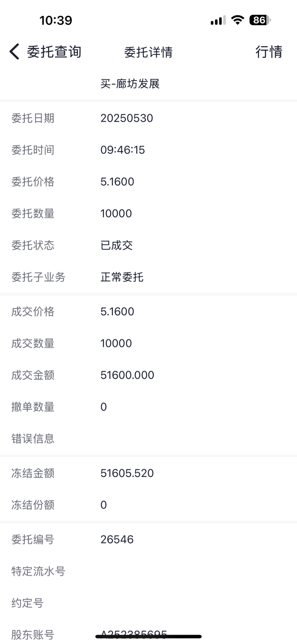The height and width of the screenshot is (644, 297).
Task: Select the 委托价格 row
Action: pyautogui.click(x=148, y=181)
